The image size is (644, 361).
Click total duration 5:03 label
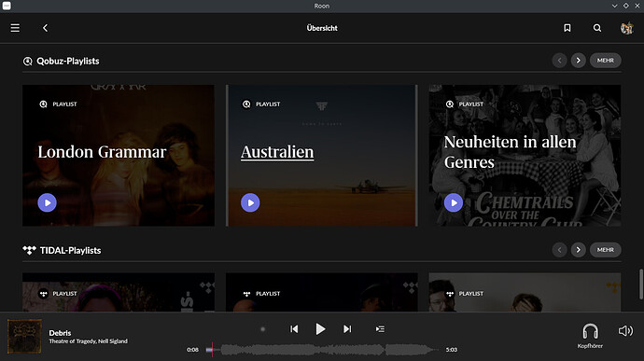tap(452, 350)
